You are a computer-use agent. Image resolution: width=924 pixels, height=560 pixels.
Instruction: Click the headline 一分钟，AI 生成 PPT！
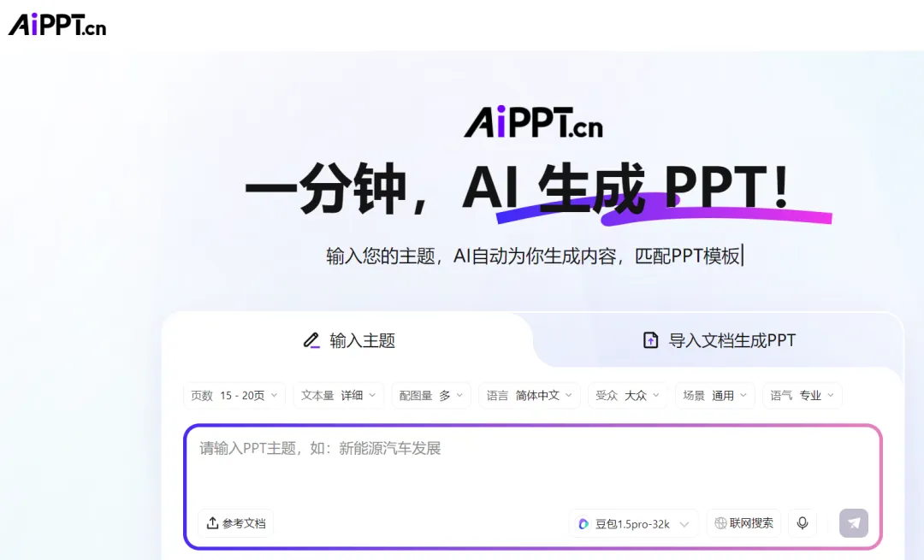518,188
